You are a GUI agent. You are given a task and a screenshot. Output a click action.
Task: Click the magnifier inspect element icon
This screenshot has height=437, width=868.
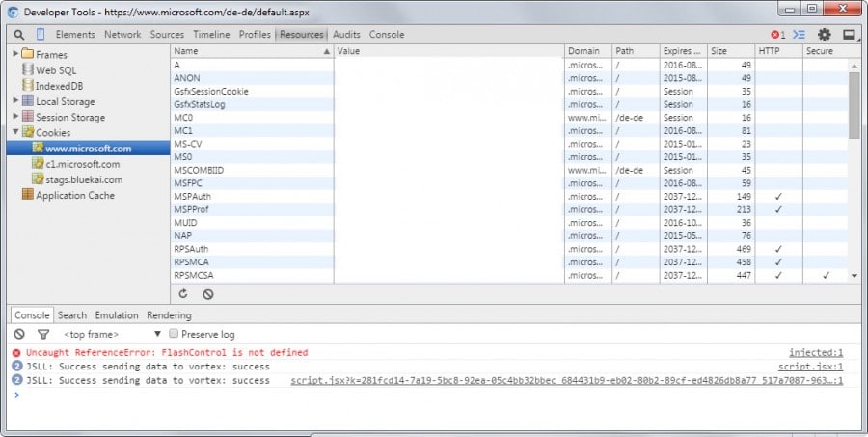[19, 35]
